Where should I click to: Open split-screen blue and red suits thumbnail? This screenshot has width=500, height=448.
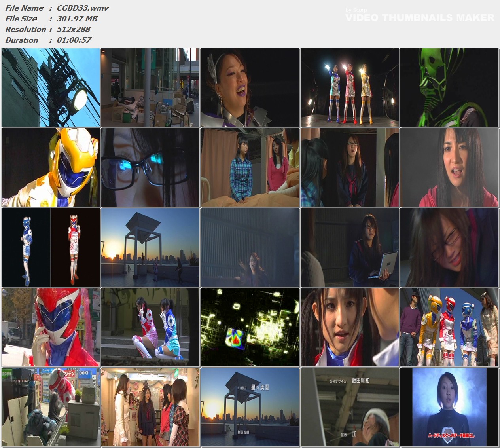[51, 247]
